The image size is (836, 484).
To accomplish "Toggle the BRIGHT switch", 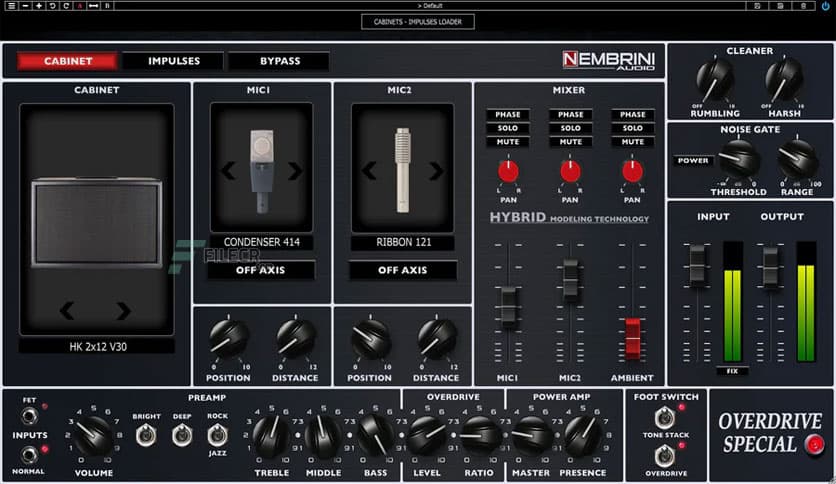I will tap(146, 435).
